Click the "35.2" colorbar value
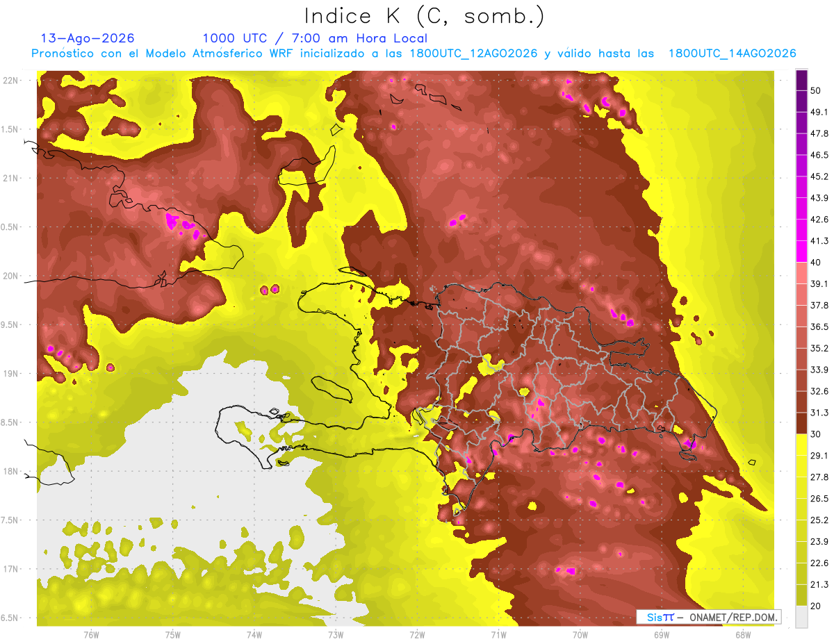 [x=819, y=348]
